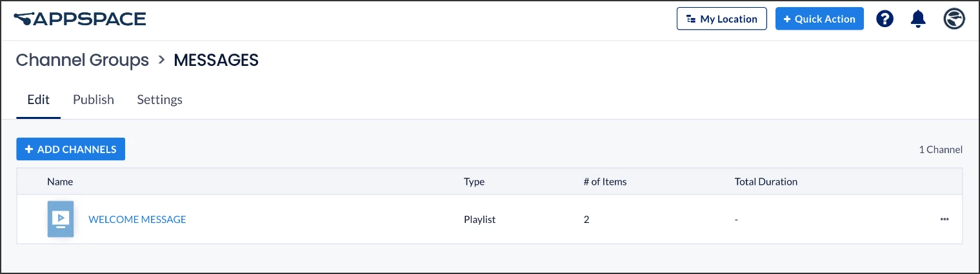Click the My Location button
The width and height of the screenshot is (980, 274).
721,19
